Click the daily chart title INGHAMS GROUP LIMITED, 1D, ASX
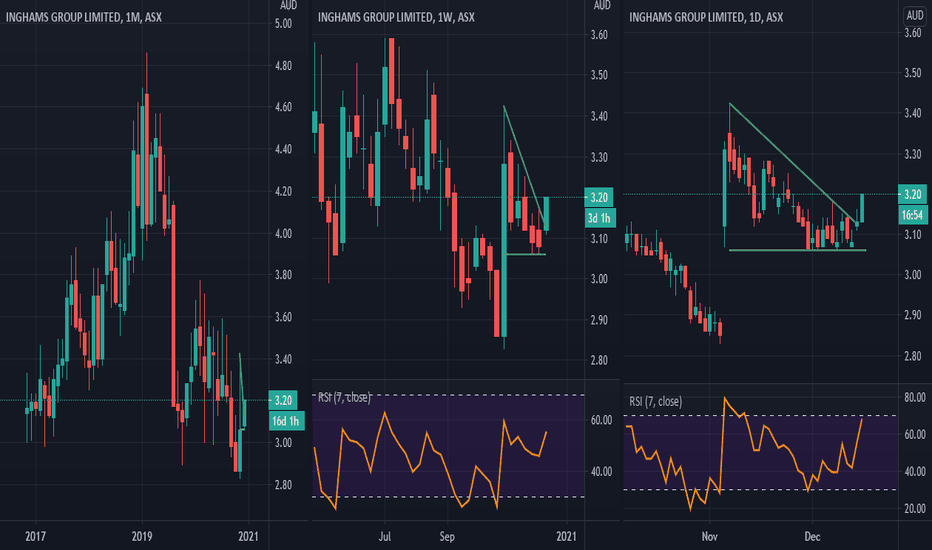 (706, 17)
